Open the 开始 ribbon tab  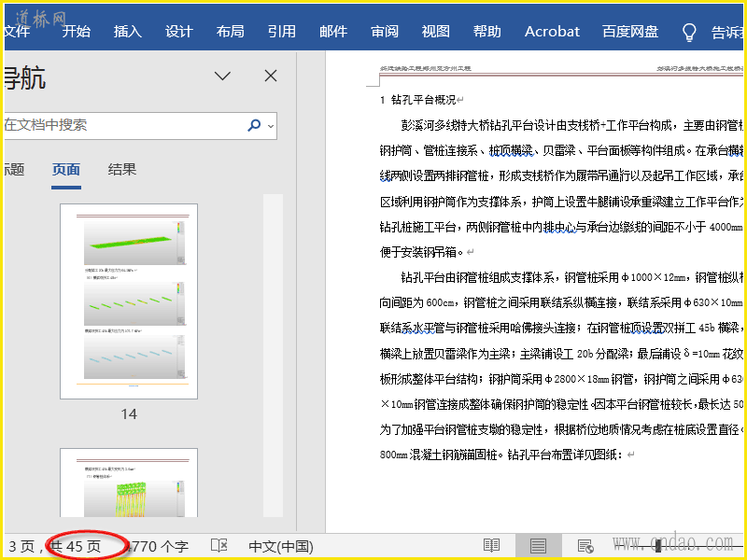(x=77, y=32)
